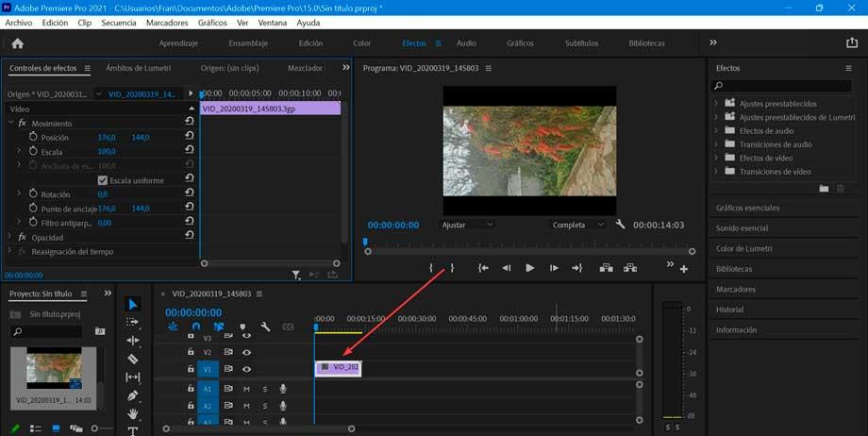868x436 pixels.
Task: Toggle the Movimiento fx effect
Action: [x=22, y=123]
